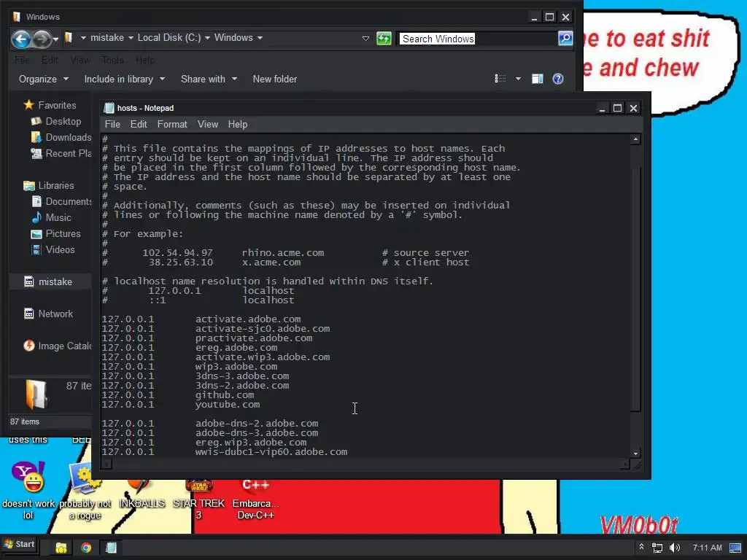Select Desktop in the navigation pane

(x=55, y=122)
